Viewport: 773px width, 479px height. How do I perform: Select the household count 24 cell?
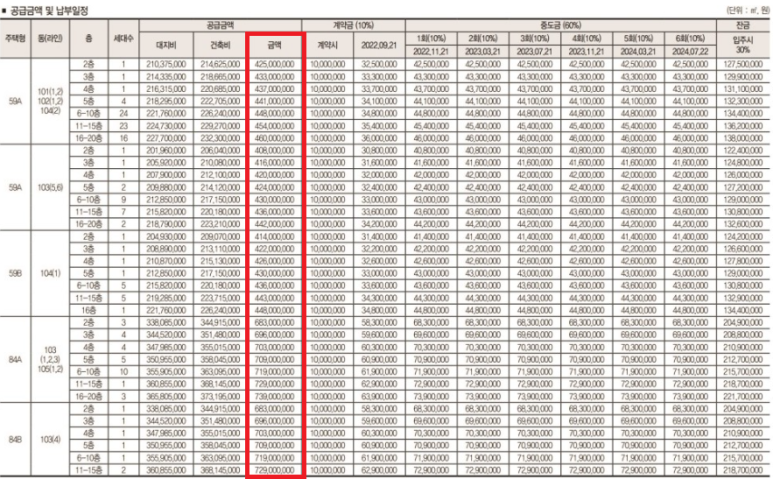(123, 113)
